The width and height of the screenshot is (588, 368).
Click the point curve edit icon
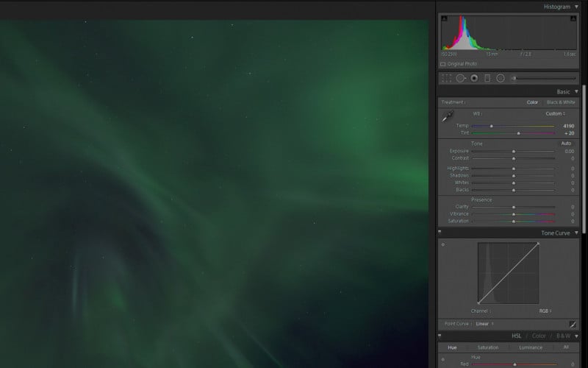tap(573, 324)
